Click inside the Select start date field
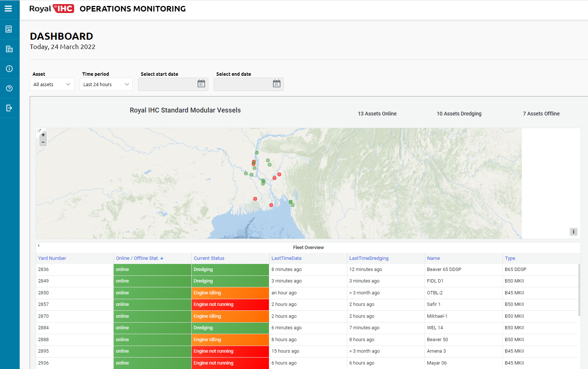588x369 pixels. pos(167,84)
